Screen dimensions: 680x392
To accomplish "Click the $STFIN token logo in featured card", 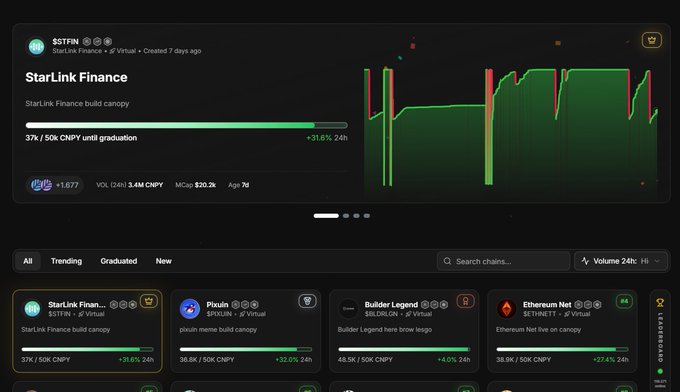I will [x=36, y=46].
